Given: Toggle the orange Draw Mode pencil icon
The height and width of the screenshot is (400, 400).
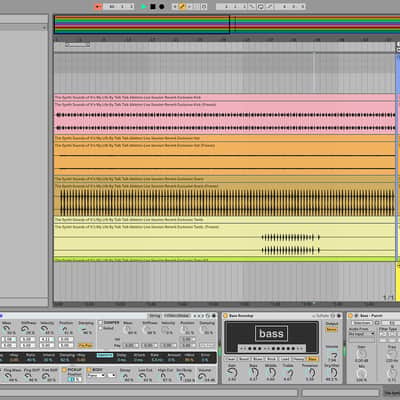Looking at the screenshot, I should pyautogui.click(x=182, y=6).
